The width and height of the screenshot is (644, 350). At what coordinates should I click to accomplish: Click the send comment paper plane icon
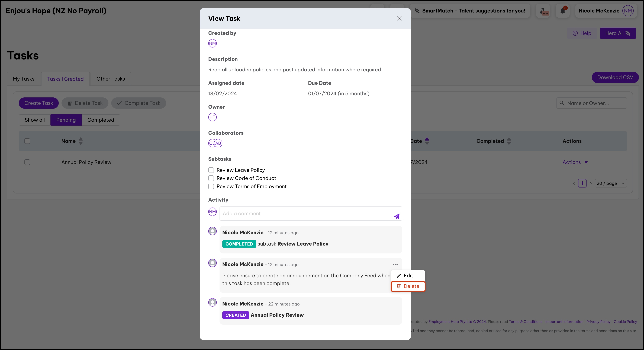pyautogui.click(x=397, y=216)
